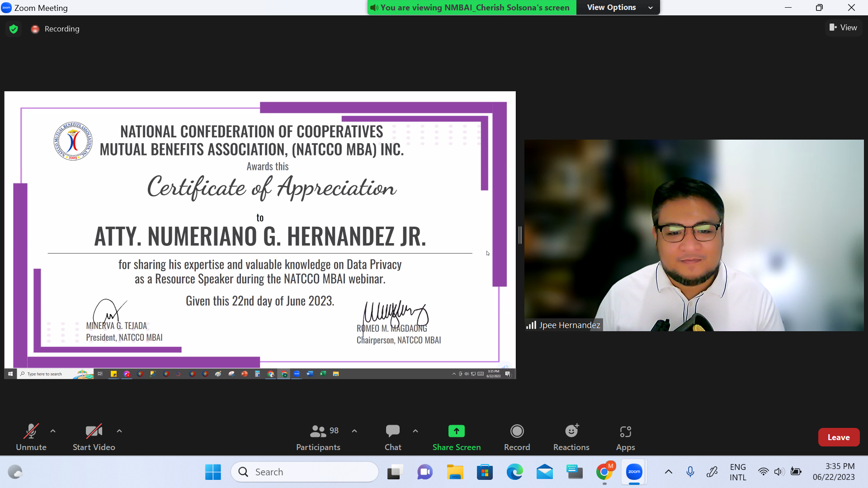Open the Chat (Teams) taskbar icon
868x488 pixels.
point(425,472)
